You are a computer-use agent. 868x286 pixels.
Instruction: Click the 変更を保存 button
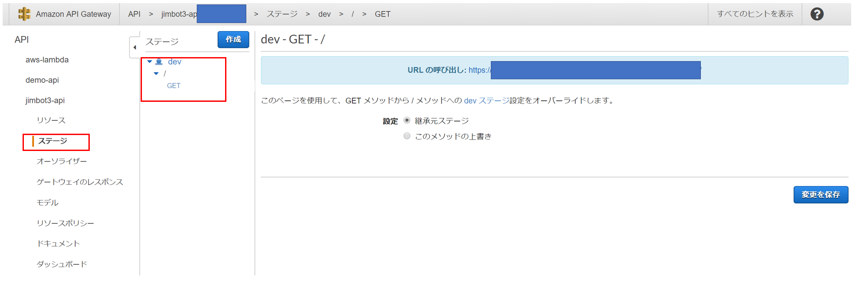821,195
